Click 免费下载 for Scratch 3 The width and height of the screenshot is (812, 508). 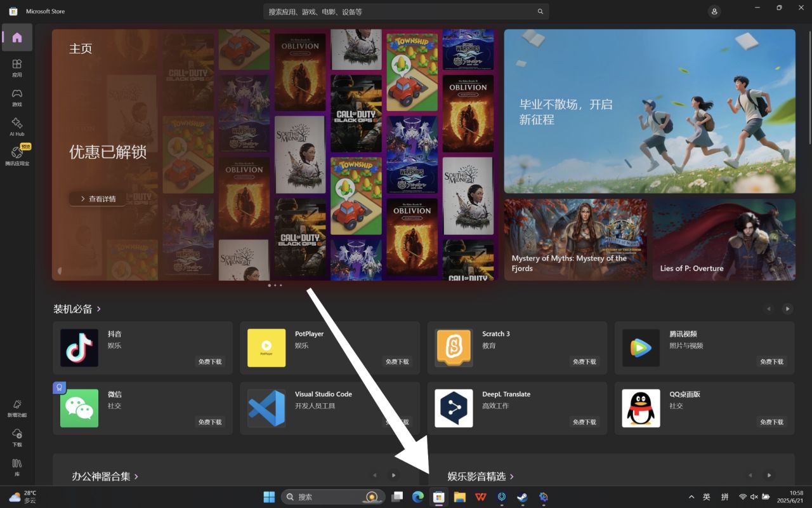click(584, 361)
